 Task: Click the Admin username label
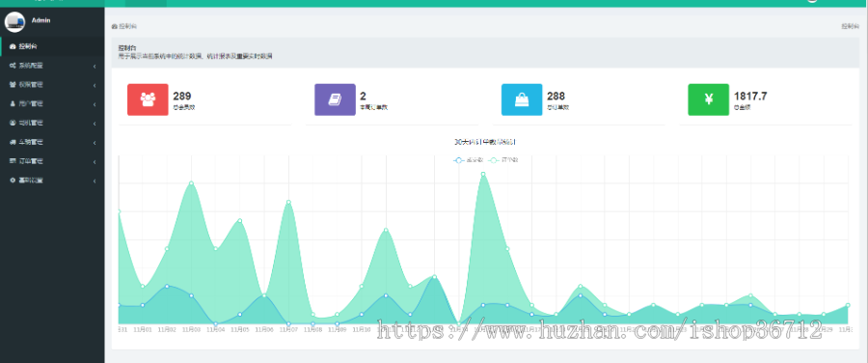pyautogui.click(x=41, y=20)
